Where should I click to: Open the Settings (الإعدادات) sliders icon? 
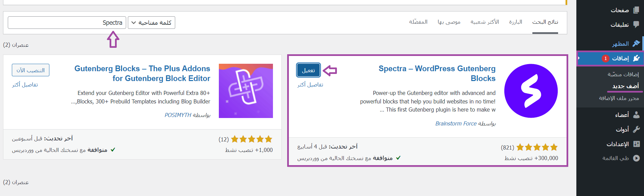click(636, 144)
